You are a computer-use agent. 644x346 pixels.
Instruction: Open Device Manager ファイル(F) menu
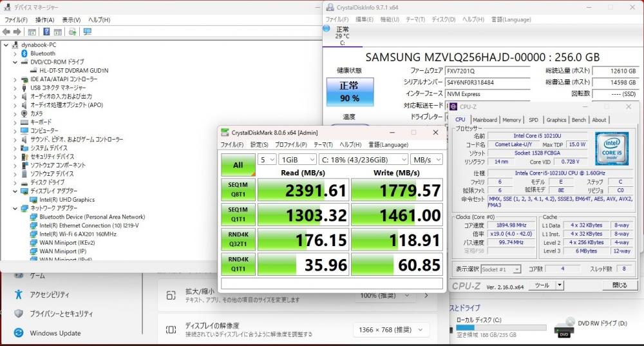(x=16, y=20)
